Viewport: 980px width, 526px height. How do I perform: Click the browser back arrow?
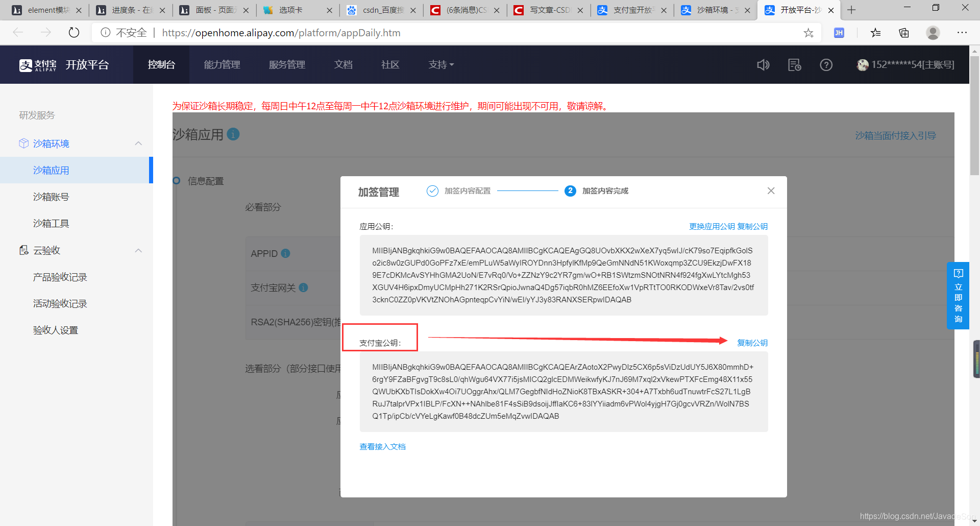coord(18,33)
